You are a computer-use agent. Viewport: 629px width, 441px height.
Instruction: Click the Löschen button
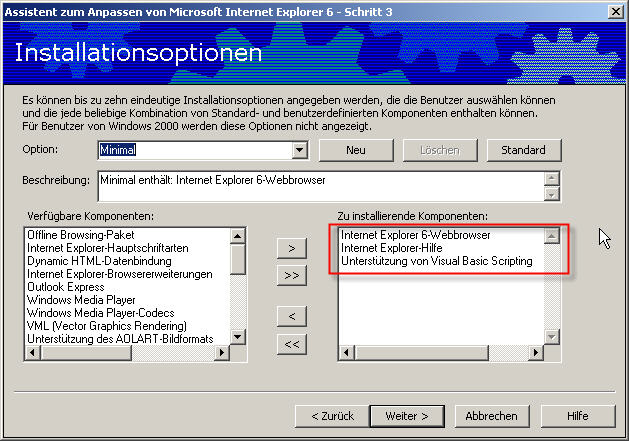[x=440, y=150]
